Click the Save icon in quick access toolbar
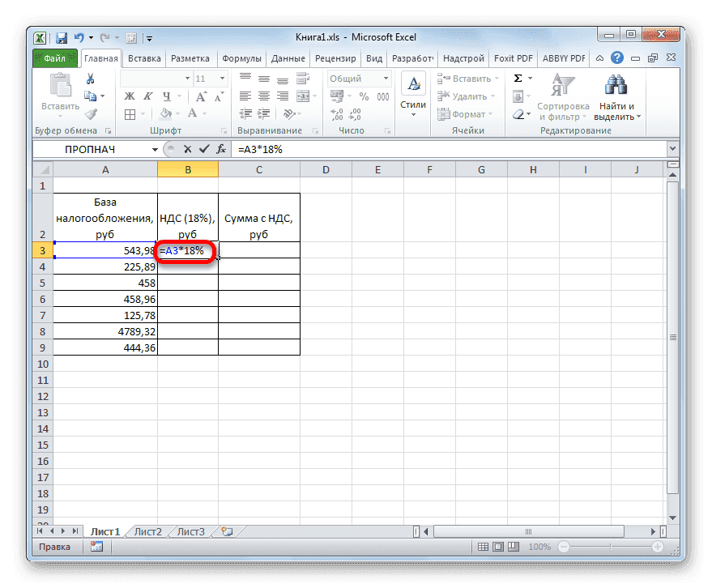Image resolution: width=712 pixels, height=588 pixels. [61, 37]
